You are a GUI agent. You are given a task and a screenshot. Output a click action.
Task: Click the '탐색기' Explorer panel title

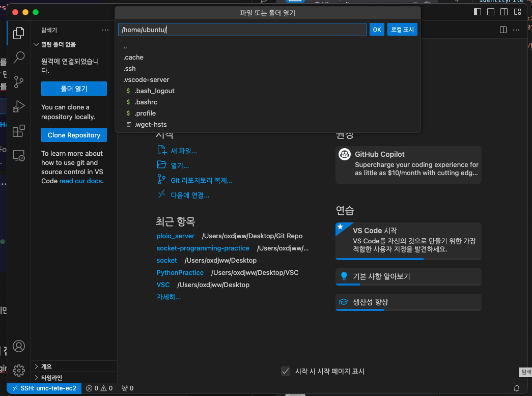[x=49, y=30]
